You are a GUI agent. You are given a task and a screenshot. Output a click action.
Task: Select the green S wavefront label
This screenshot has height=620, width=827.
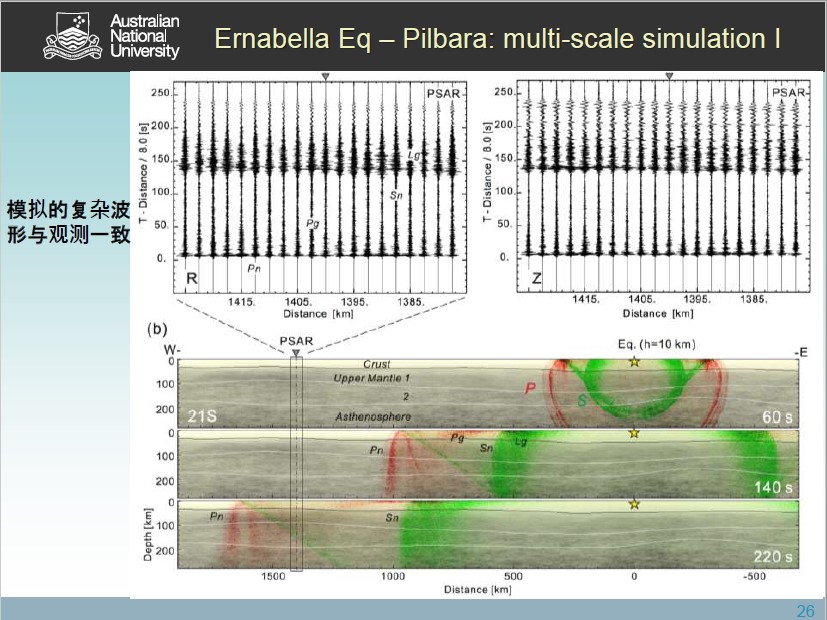(x=553, y=400)
